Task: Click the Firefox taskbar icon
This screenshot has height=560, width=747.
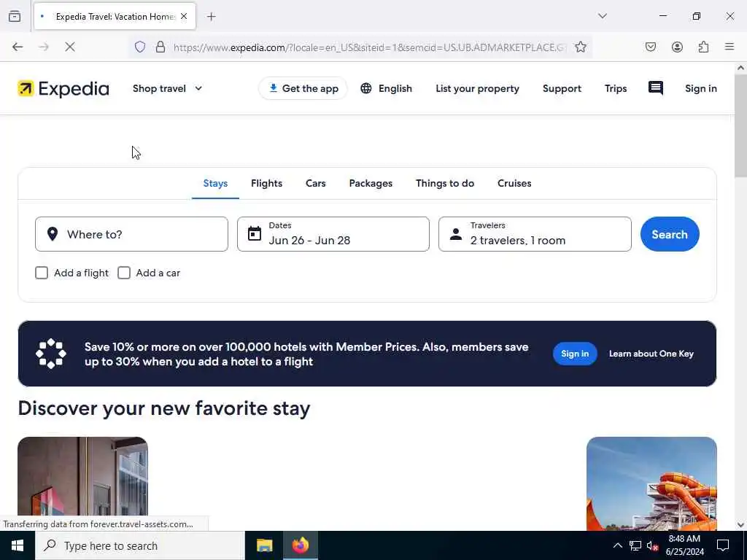Action: tap(300, 545)
